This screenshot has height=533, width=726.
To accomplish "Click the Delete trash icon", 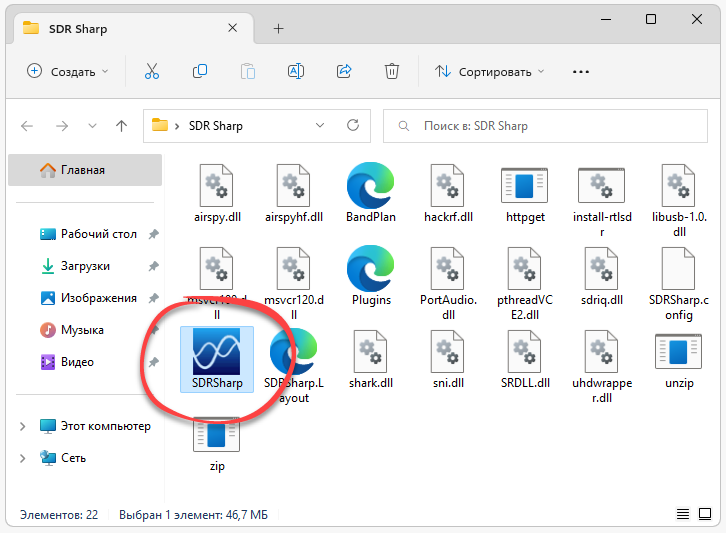I will (x=392, y=71).
